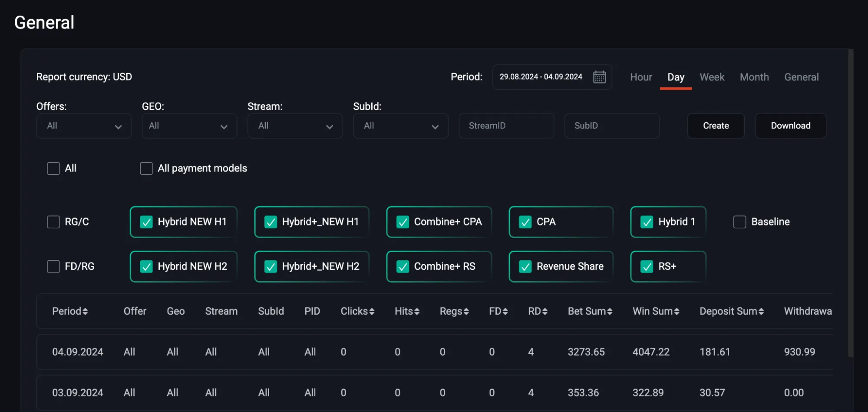Sort by Clicks column arrows
Viewport: 868px width, 412px height.
372,311
